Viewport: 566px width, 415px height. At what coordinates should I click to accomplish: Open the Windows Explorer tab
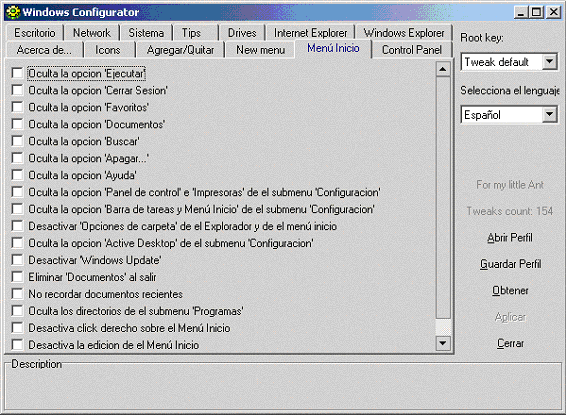click(x=404, y=33)
